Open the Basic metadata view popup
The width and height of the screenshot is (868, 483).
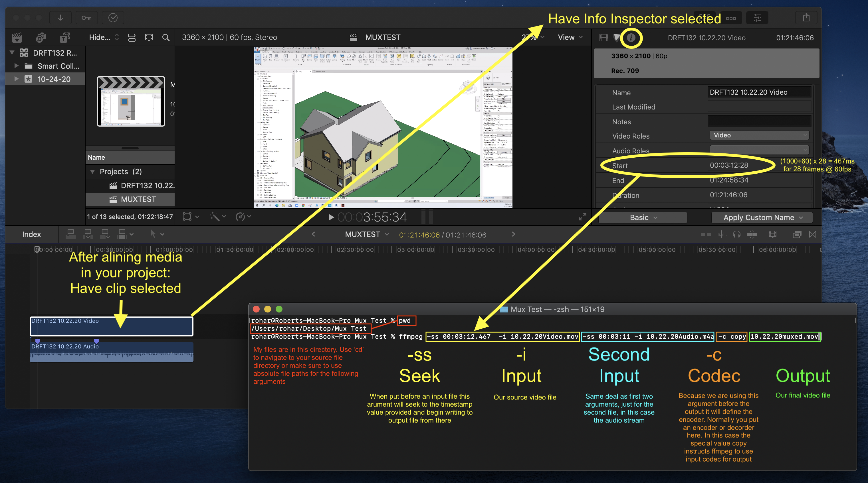[x=643, y=218]
